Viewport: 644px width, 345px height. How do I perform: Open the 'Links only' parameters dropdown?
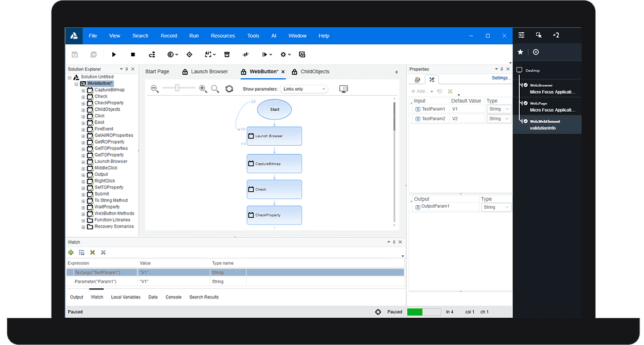pyautogui.click(x=305, y=89)
